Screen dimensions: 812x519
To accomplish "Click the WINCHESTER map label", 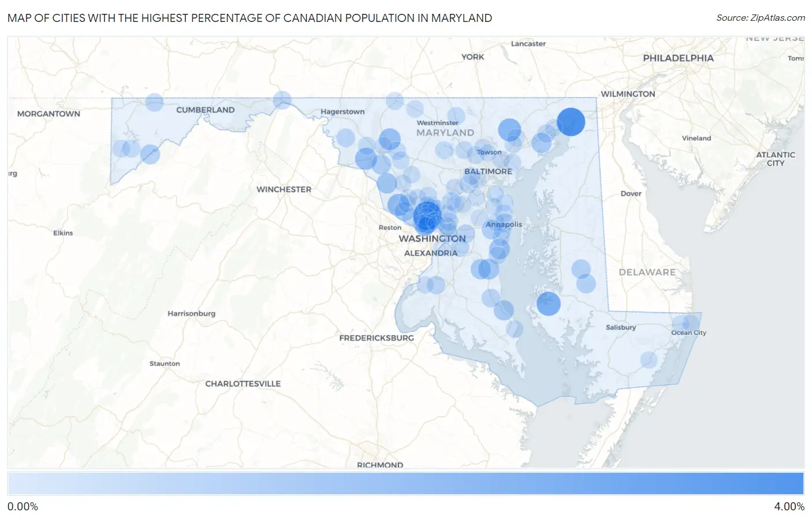I will click(284, 189).
